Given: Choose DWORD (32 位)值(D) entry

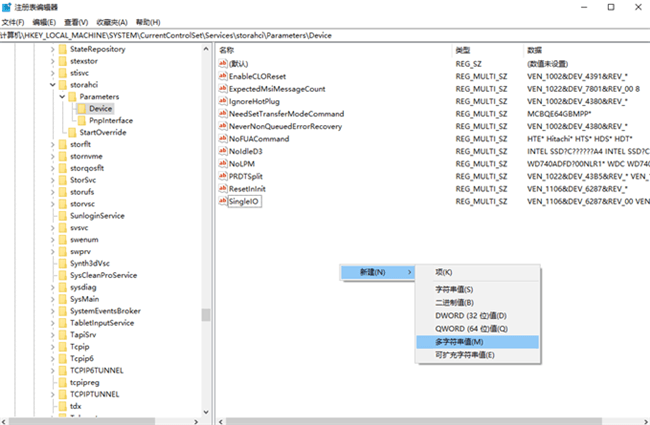Looking at the screenshot, I should pyautogui.click(x=478, y=316).
